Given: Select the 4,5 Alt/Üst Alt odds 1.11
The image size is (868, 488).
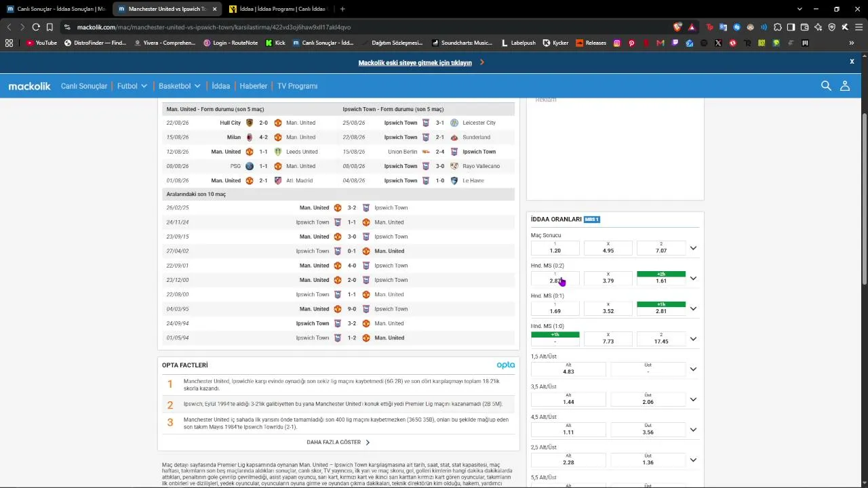Looking at the screenshot, I should click(x=568, y=430).
